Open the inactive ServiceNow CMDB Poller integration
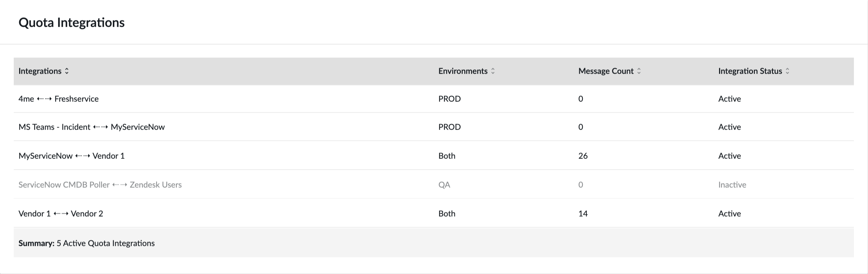The width and height of the screenshot is (868, 274). point(434,184)
